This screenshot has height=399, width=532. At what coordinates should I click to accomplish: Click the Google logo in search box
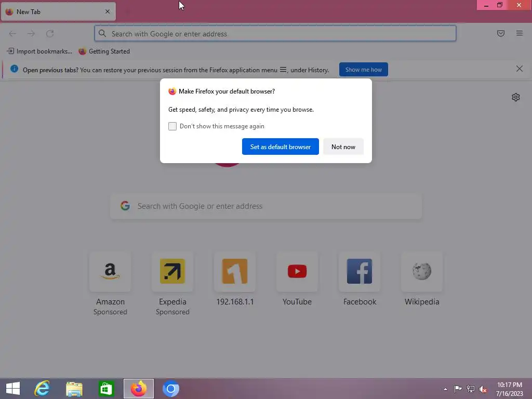125,206
